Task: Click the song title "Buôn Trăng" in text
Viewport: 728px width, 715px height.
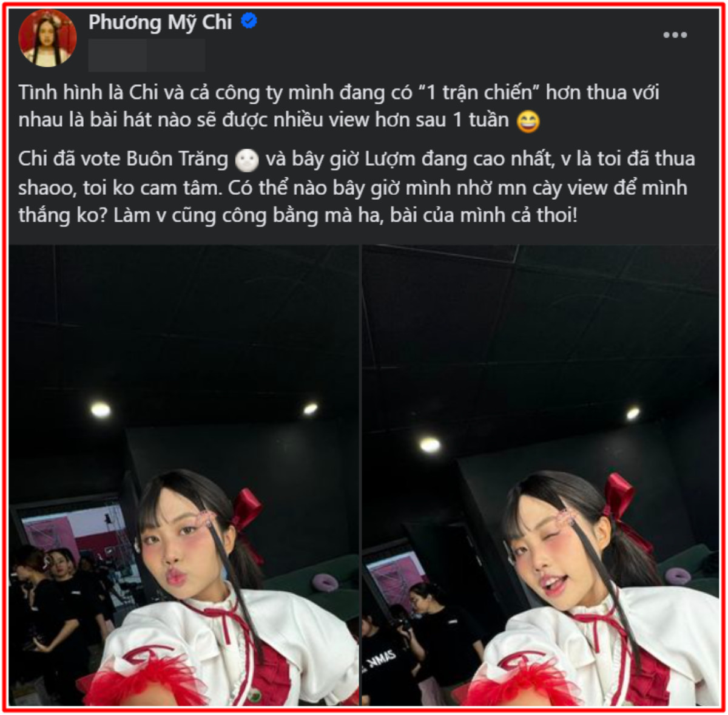Action: coord(178,159)
